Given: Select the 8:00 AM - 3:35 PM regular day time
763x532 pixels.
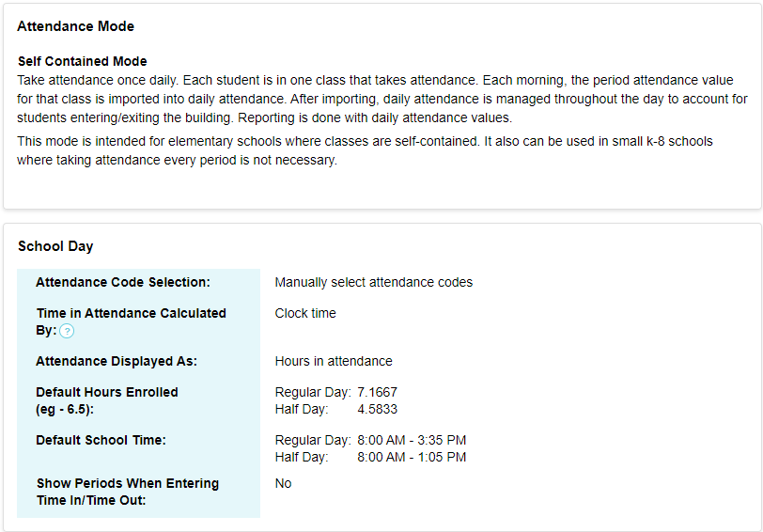Looking at the screenshot, I should (412, 440).
